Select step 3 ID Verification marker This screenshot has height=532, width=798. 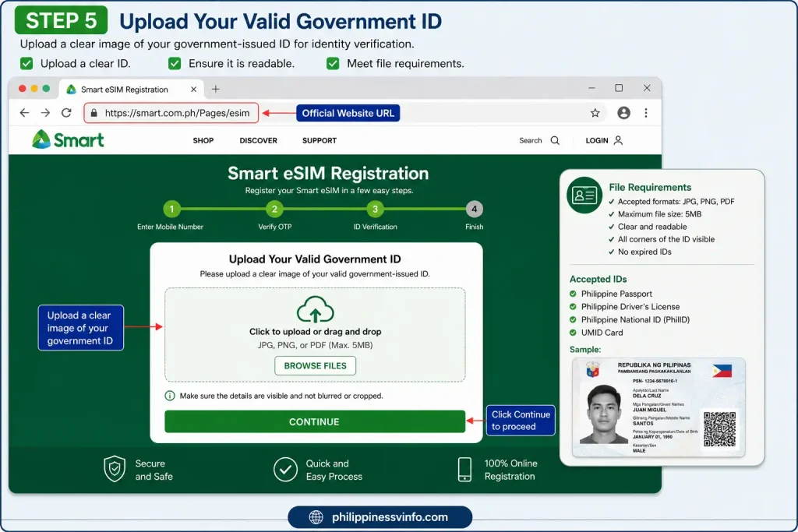[x=375, y=209]
